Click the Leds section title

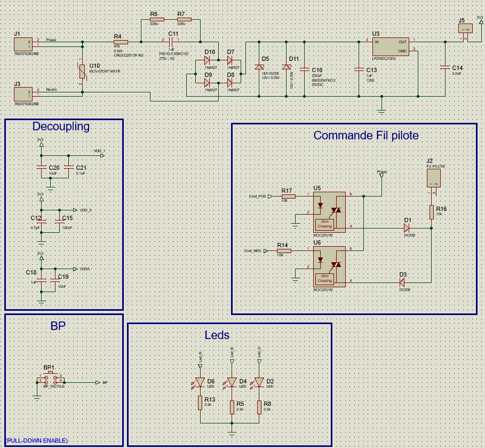click(x=217, y=335)
